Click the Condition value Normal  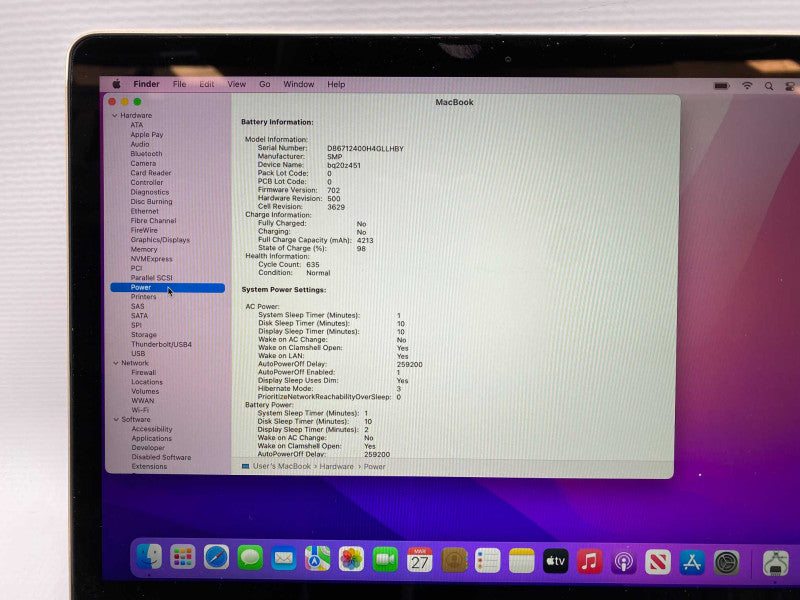318,273
